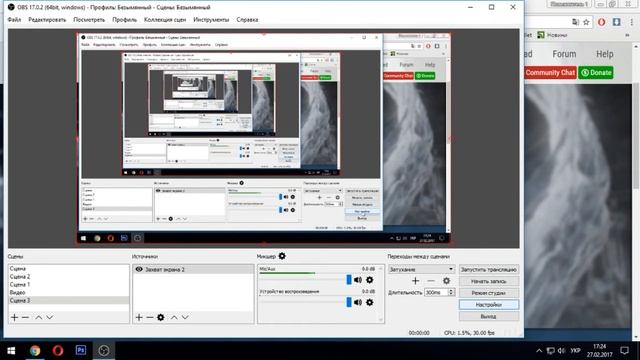Open the Файл menu
The height and width of the screenshot is (360, 640).
click(x=14, y=20)
